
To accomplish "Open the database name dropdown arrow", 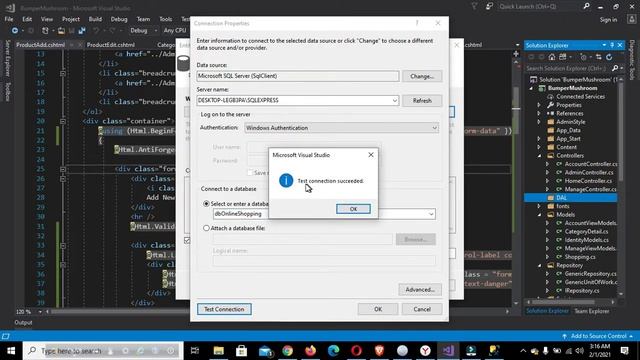I will click(x=431, y=214).
